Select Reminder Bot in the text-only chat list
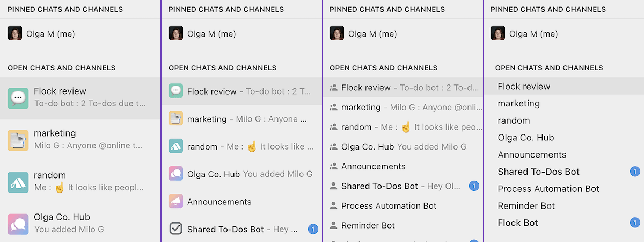The height and width of the screenshot is (242, 644). tap(526, 205)
